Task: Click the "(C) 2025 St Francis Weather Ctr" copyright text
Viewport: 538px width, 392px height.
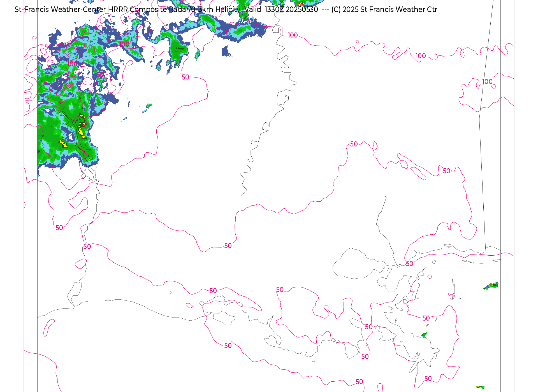Action: 384,10
